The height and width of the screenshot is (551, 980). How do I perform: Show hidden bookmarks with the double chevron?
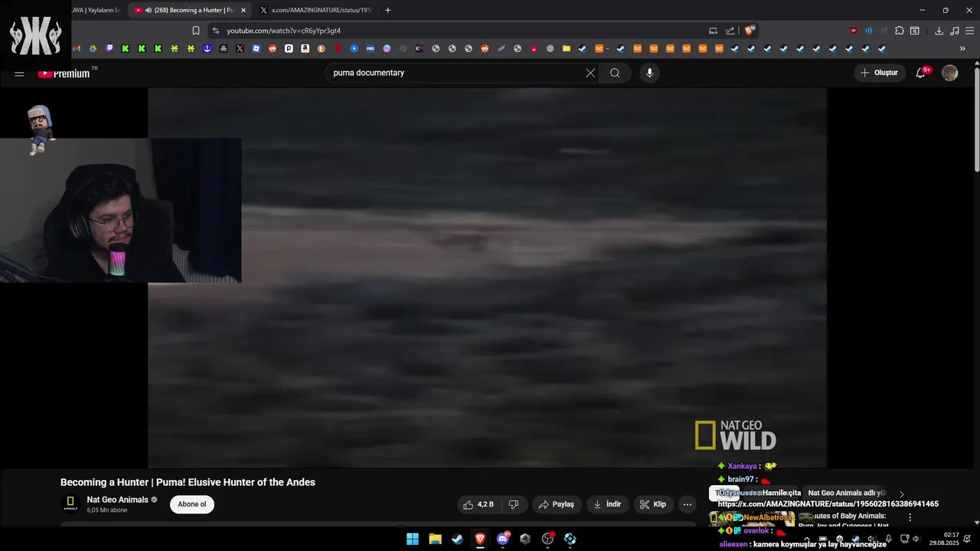962,48
